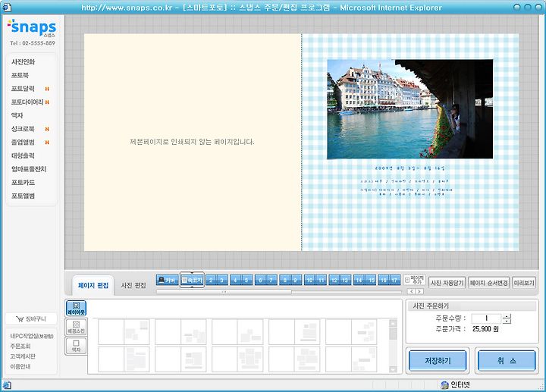The height and width of the screenshot is (392, 546).
Task: Click the 취소 cancel button
Action: coord(507,361)
